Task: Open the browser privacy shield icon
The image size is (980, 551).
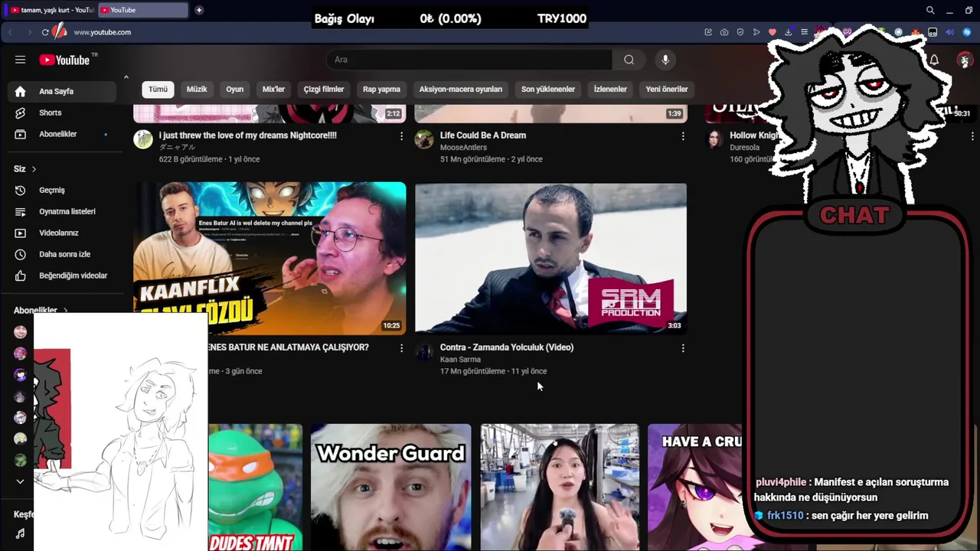Action: pos(740,32)
